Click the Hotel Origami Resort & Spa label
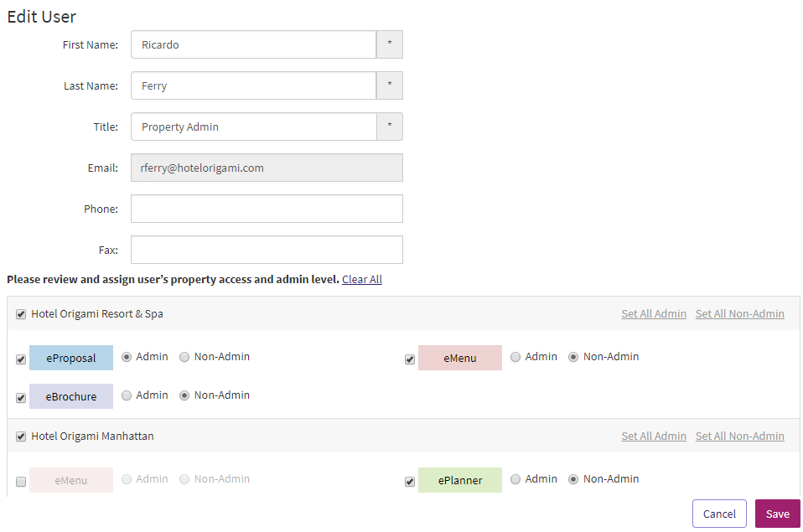Screen dimensions: 803x532 (97, 314)
